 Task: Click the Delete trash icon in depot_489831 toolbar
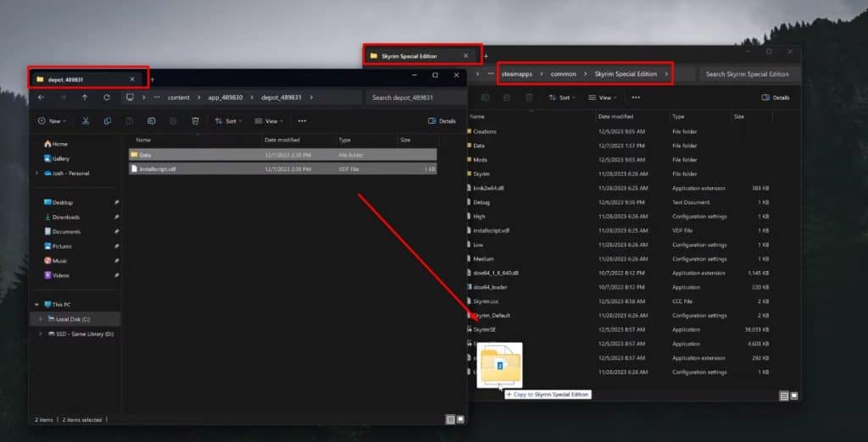196,120
